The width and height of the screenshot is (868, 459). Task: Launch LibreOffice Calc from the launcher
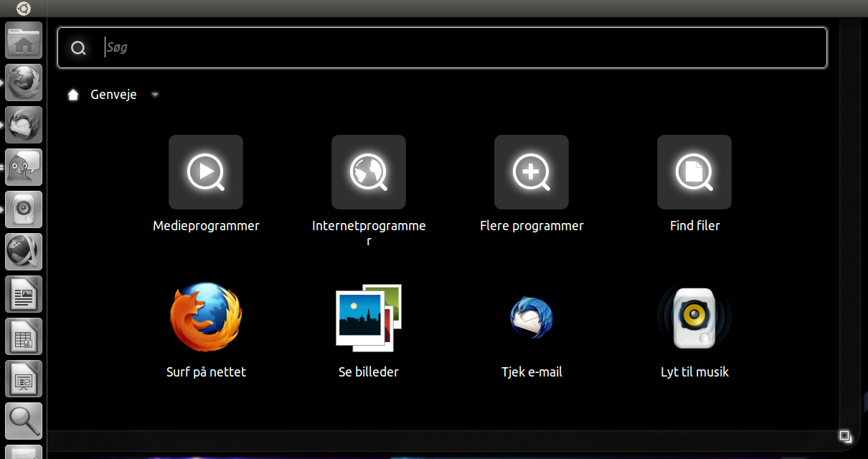click(x=24, y=336)
